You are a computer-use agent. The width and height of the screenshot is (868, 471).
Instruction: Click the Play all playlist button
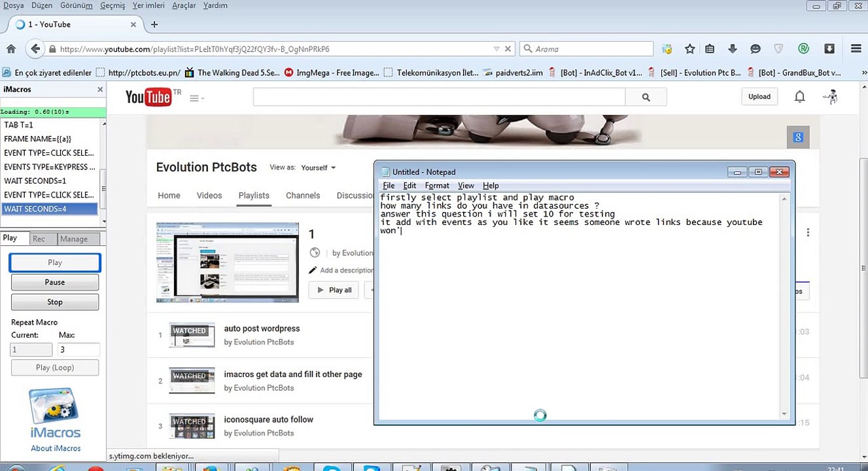(334, 290)
